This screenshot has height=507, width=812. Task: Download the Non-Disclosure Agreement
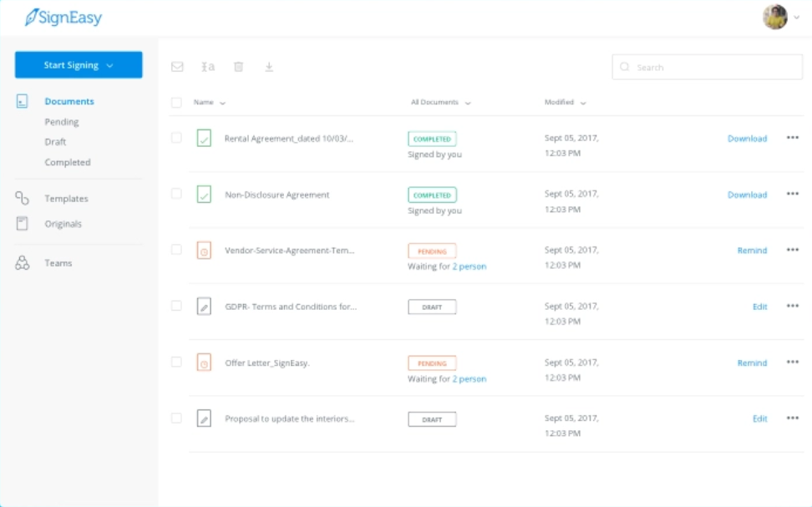pos(748,195)
